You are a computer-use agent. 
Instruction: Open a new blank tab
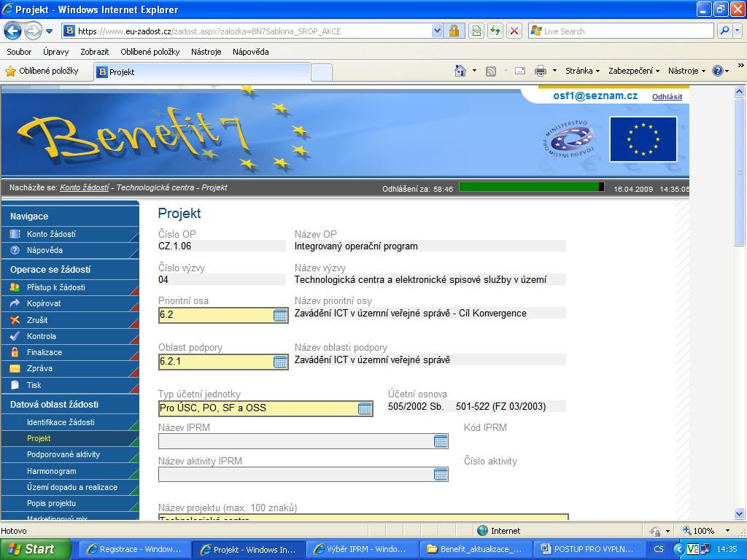(322, 72)
